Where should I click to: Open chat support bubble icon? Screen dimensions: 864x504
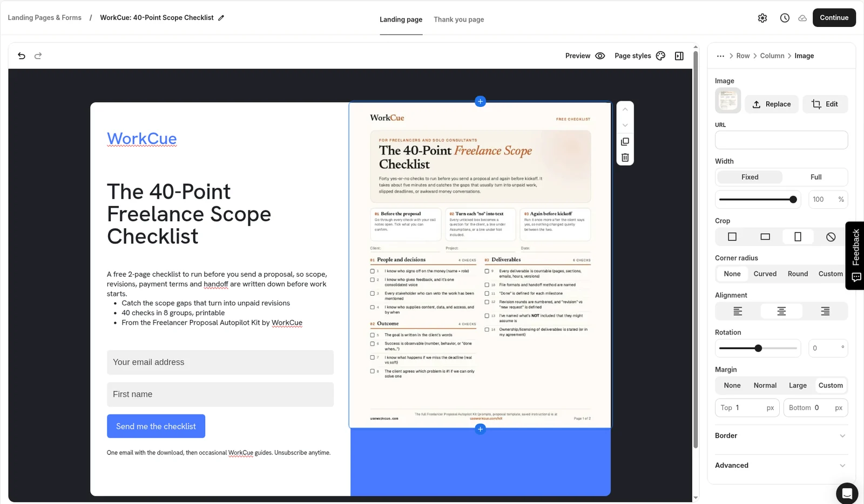847,493
